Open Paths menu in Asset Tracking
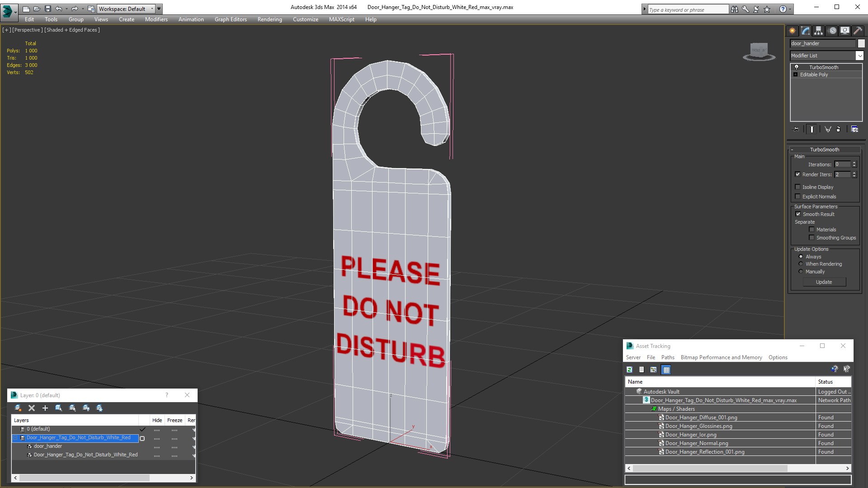This screenshot has width=868, height=488. tap(668, 357)
